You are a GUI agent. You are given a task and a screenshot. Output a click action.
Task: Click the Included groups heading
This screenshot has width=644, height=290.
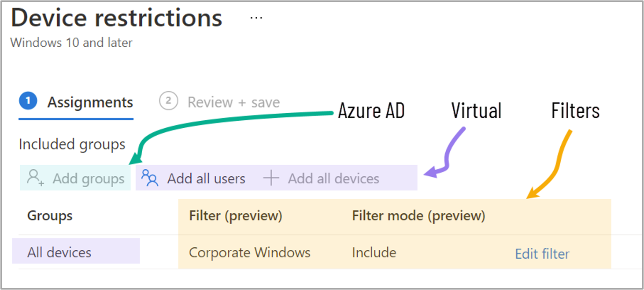click(72, 144)
